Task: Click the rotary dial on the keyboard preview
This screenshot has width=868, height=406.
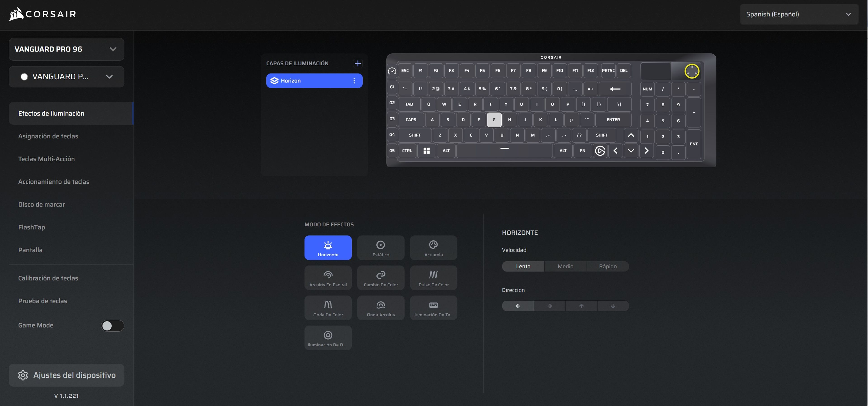Action: pos(691,71)
